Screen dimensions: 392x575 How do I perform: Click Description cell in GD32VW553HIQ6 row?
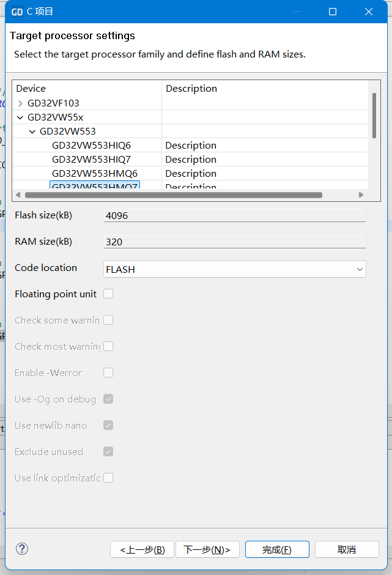(191, 145)
